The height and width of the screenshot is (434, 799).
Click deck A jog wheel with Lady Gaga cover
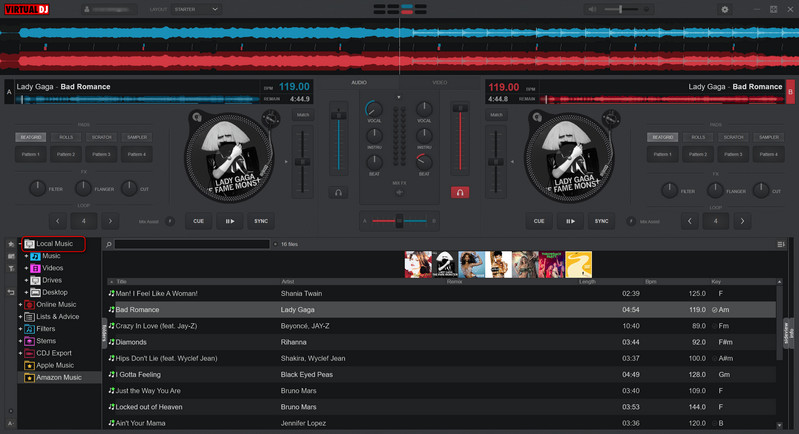tap(228, 157)
